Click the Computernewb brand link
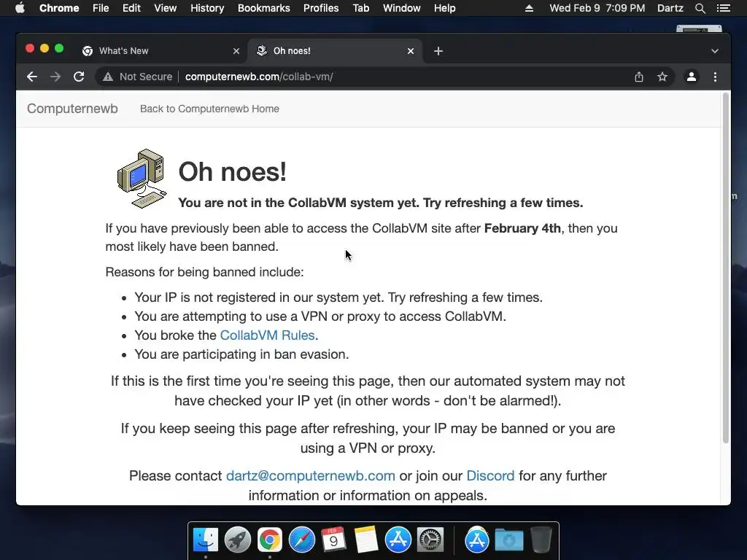747x560 pixels. pos(72,109)
